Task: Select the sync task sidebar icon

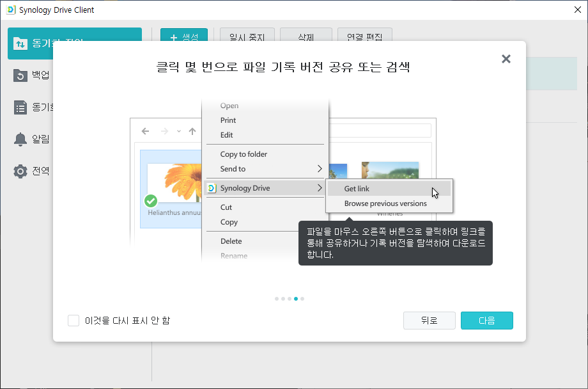Action: (x=20, y=44)
